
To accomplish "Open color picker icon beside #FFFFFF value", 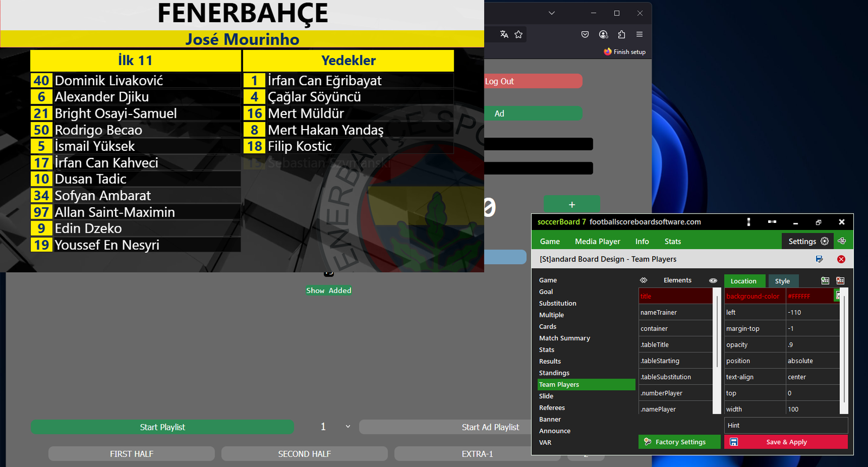I will pos(838,296).
